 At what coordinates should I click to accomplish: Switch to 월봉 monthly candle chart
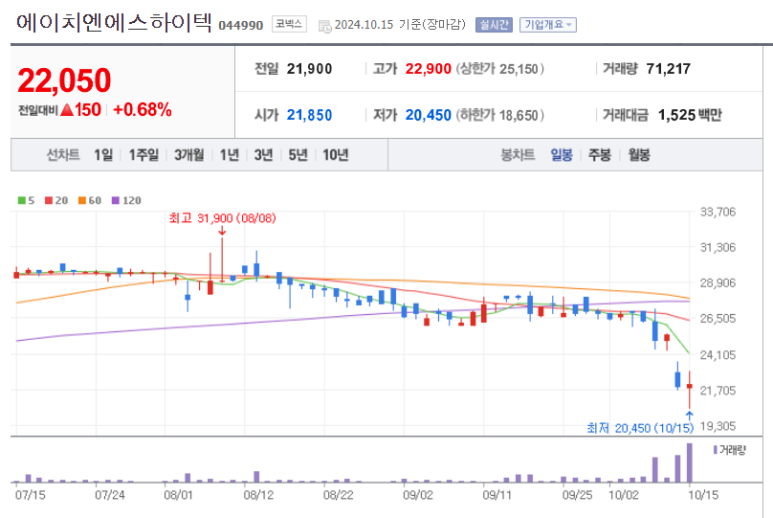pos(639,155)
